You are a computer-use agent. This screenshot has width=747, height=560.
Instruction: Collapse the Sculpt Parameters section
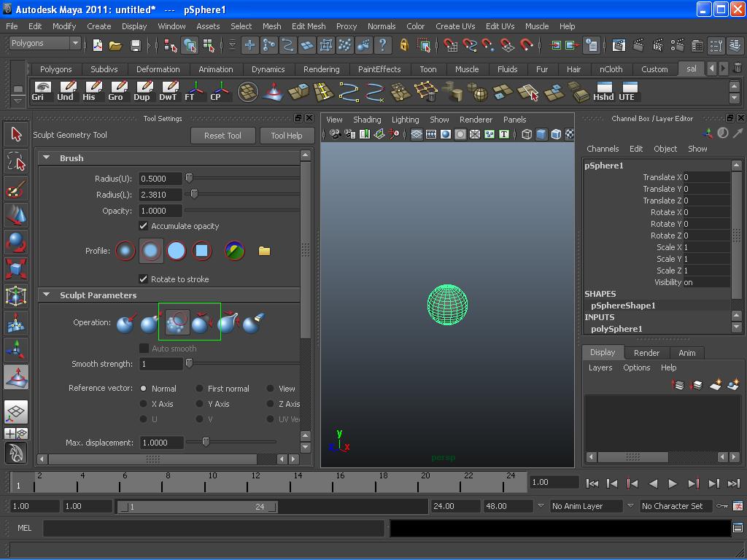click(x=46, y=295)
